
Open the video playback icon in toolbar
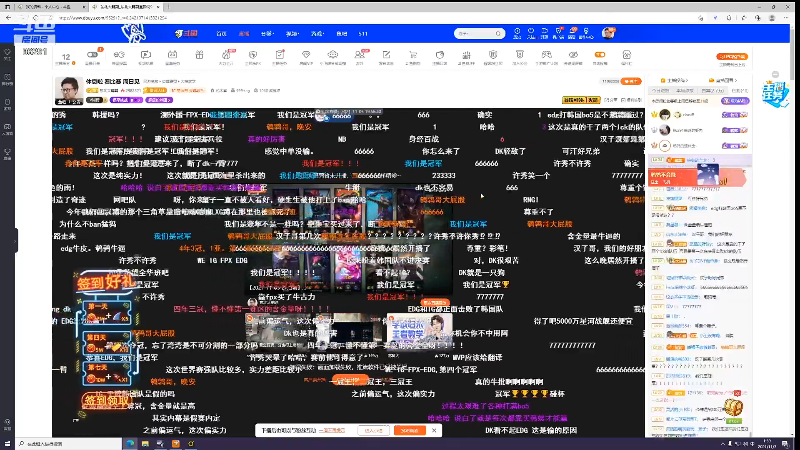[146, 55]
